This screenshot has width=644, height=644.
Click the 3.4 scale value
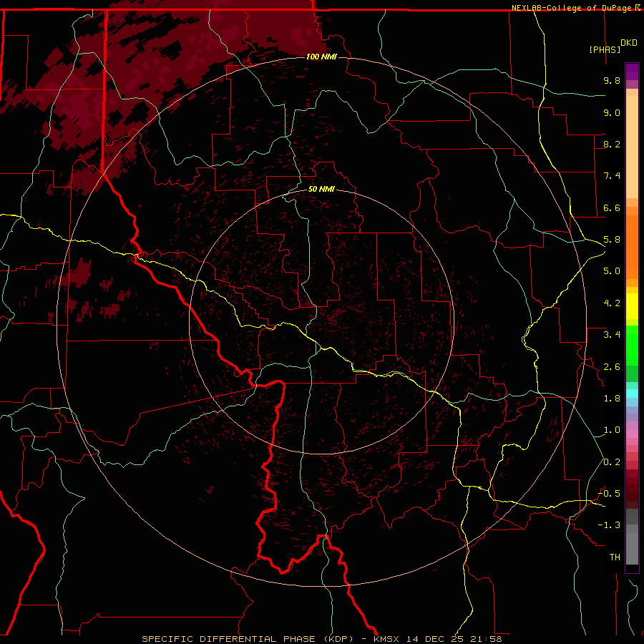[612, 335]
